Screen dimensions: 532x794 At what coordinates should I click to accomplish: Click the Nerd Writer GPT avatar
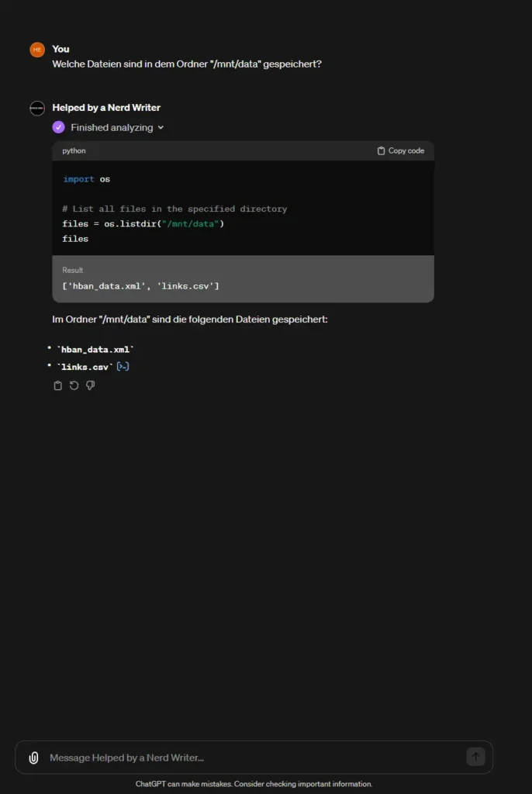(x=37, y=108)
